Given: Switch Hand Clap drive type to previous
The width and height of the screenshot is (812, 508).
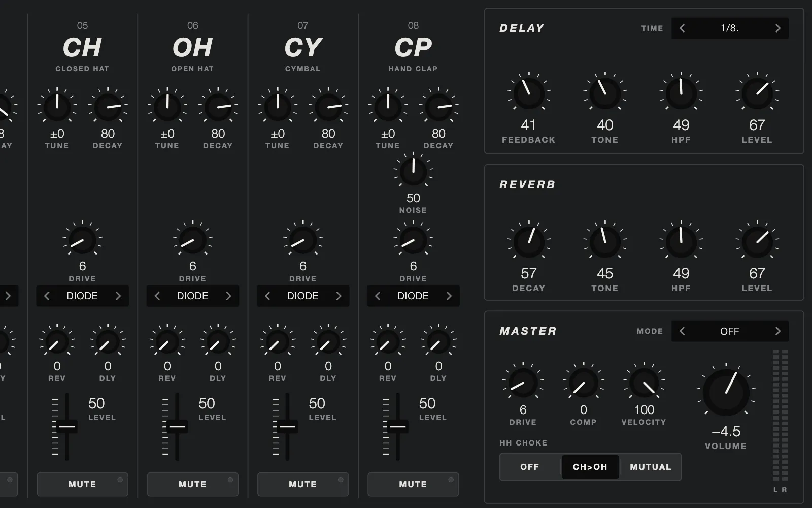Looking at the screenshot, I should pos(377,296).
